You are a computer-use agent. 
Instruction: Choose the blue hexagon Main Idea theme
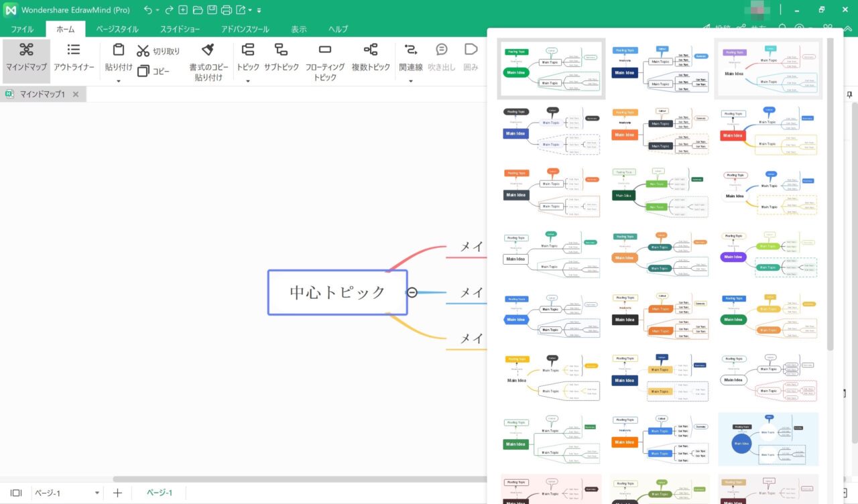pyautogui.click(x=552, y=317)
